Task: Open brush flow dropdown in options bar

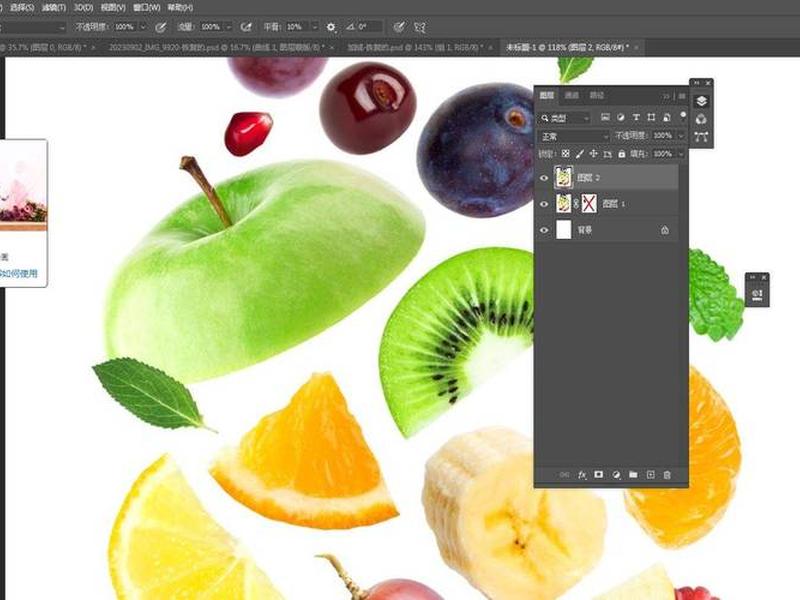Action: 229,27
